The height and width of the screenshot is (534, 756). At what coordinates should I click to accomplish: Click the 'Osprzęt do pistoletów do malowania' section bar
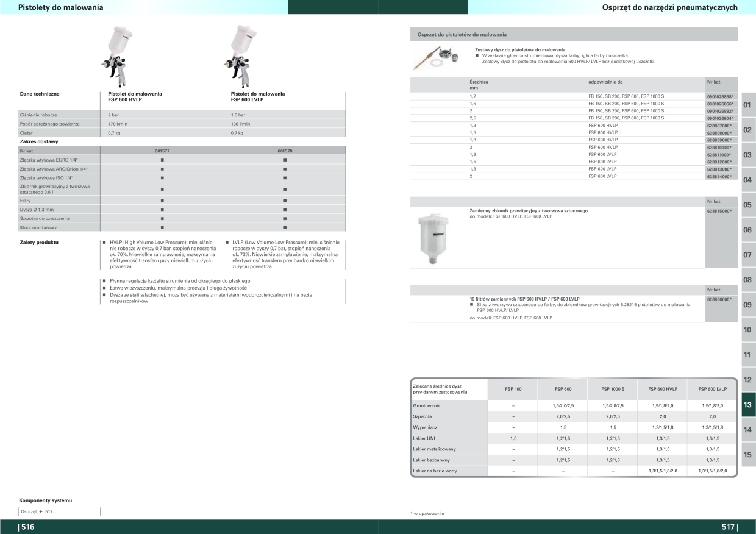pyautogui.click(x=574, y=35)
